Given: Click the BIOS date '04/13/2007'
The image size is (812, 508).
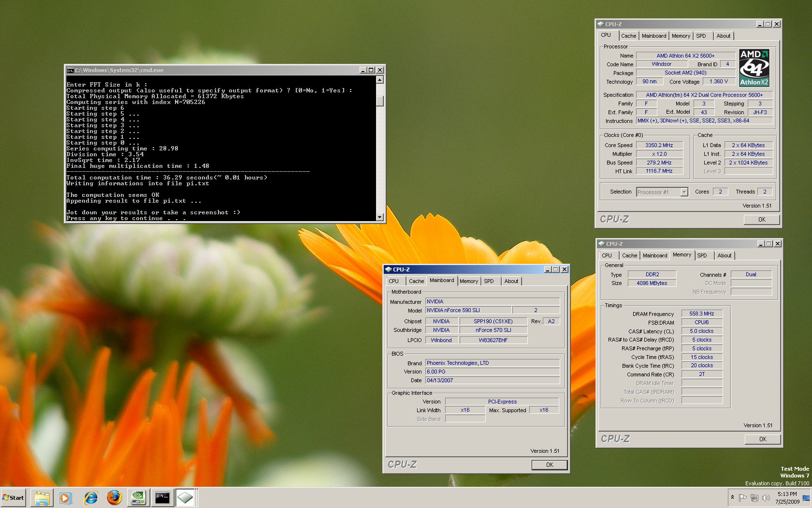Looking at the screenshot, I should 492,380.
